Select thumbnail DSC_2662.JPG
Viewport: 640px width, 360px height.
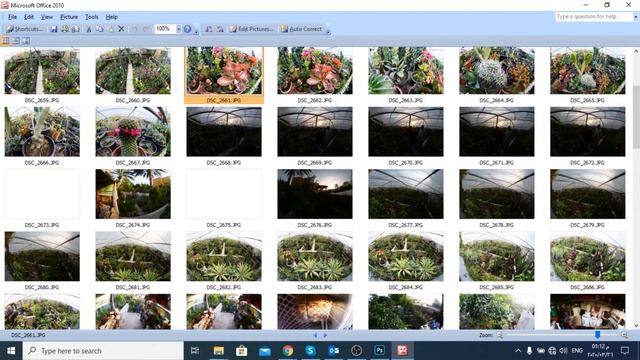tap(315, 71)
